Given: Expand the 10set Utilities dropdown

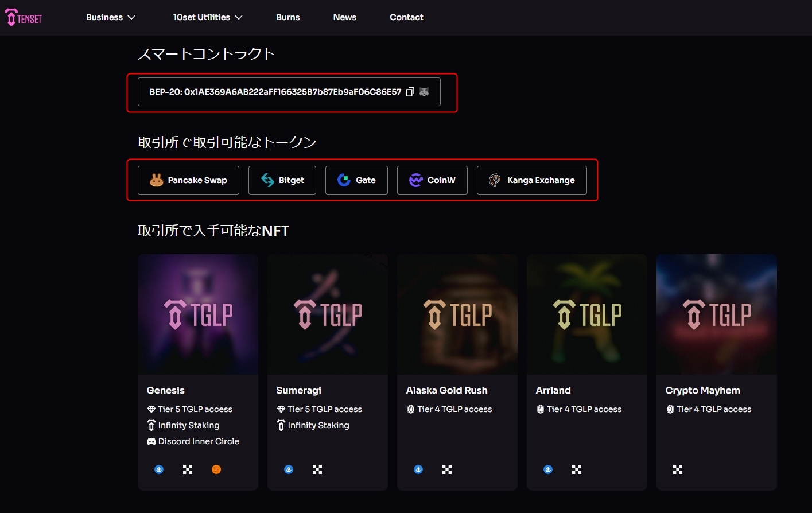Looking at the screenshot, I should [208, 17].
